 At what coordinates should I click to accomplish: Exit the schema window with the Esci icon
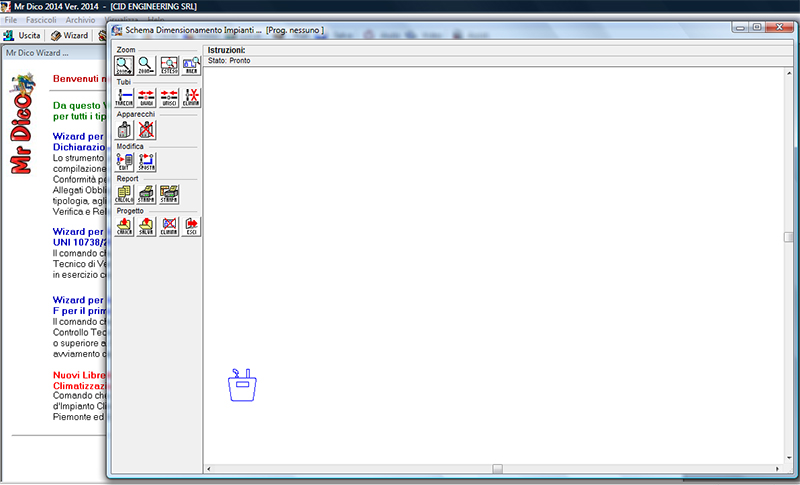click(192, 226)
